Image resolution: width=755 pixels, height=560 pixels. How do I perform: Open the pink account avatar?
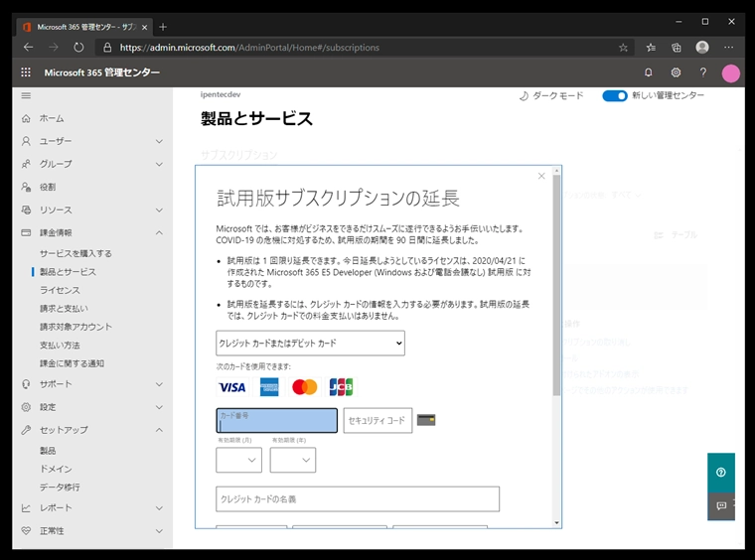tap(730, 73)
